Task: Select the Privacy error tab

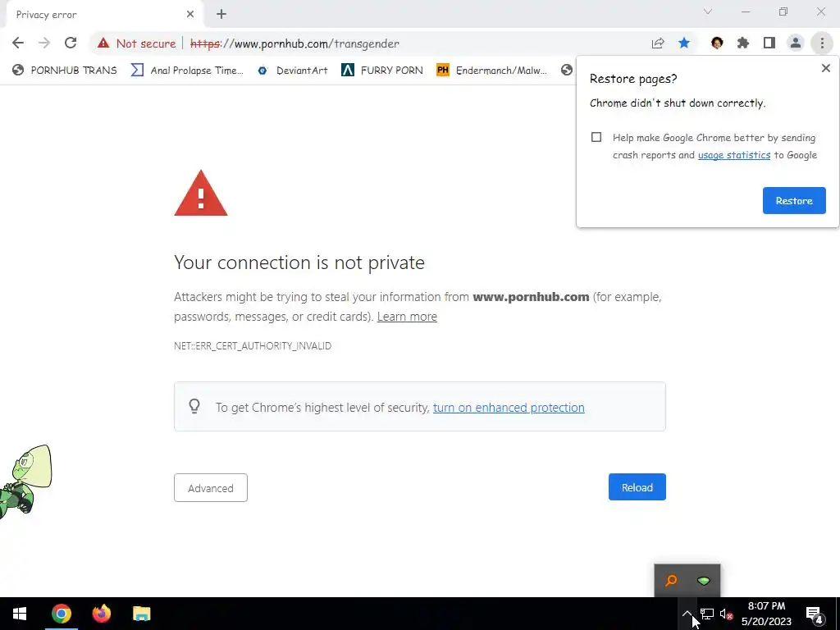Action: 104,15
